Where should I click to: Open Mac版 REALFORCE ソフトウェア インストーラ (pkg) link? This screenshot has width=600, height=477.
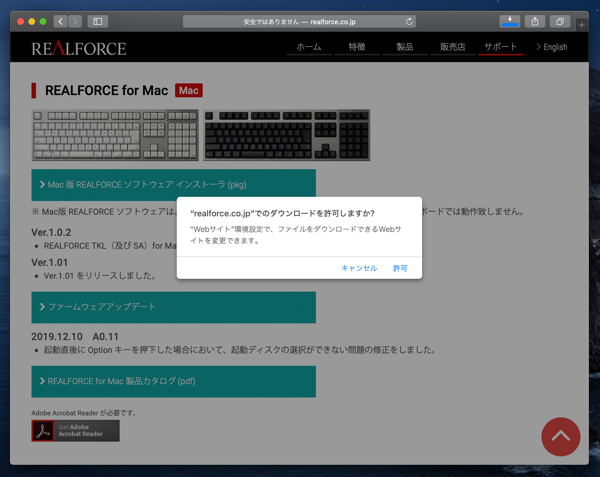click(x=174, y=185)
